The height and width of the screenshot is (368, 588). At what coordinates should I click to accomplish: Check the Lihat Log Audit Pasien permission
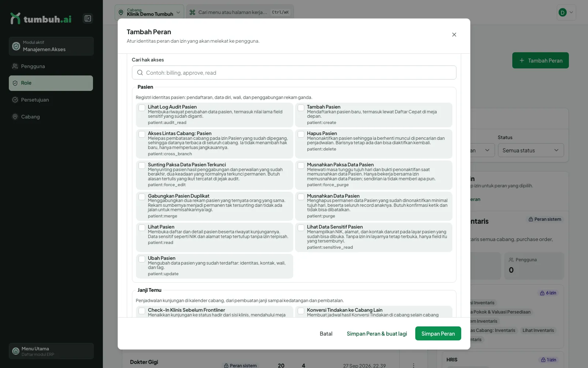point(142,108)
